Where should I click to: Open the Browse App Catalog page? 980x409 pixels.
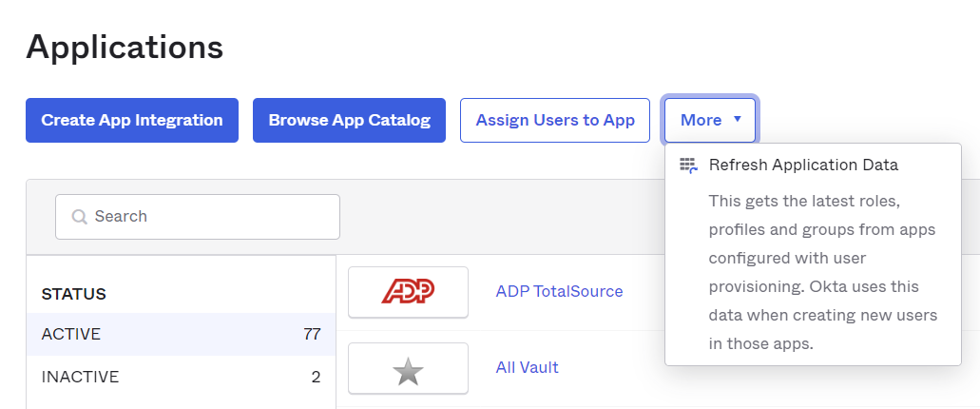pos(349,121)
